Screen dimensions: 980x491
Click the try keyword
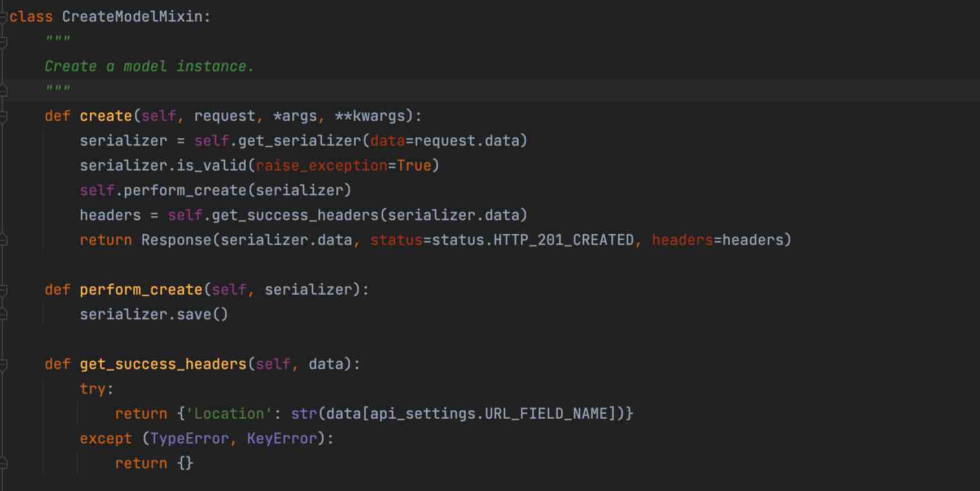[x=93, y=389]
